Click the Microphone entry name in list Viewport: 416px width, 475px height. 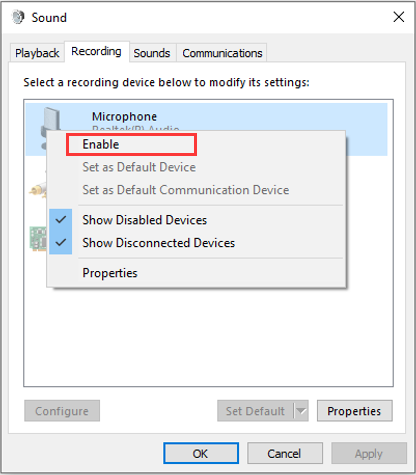[124, 117]
